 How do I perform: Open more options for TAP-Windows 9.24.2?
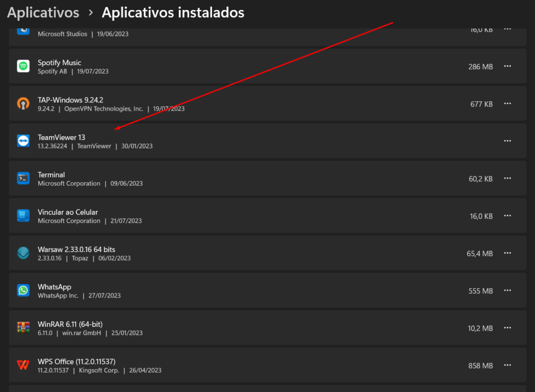[x=507, y=104]
